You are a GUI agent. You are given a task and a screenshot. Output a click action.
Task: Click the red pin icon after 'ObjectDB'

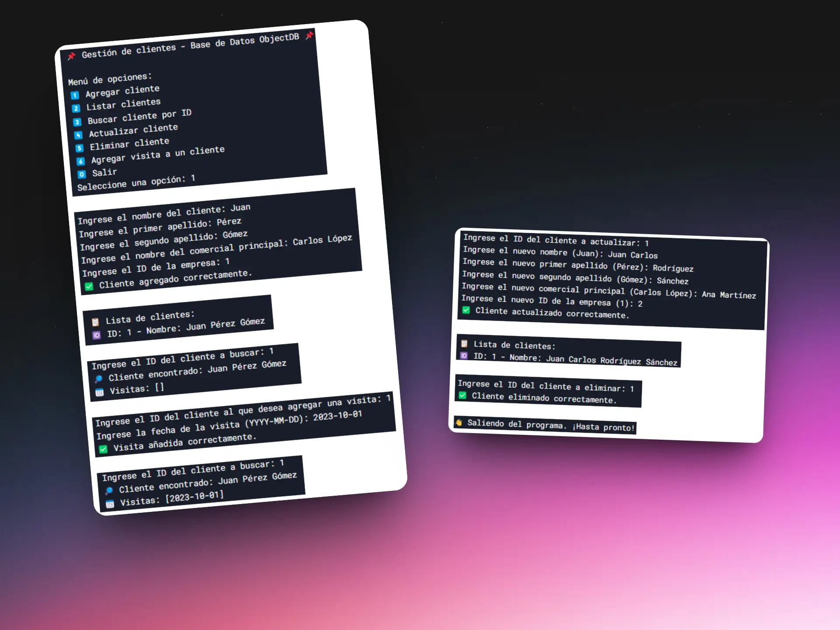tap(309, 35)
